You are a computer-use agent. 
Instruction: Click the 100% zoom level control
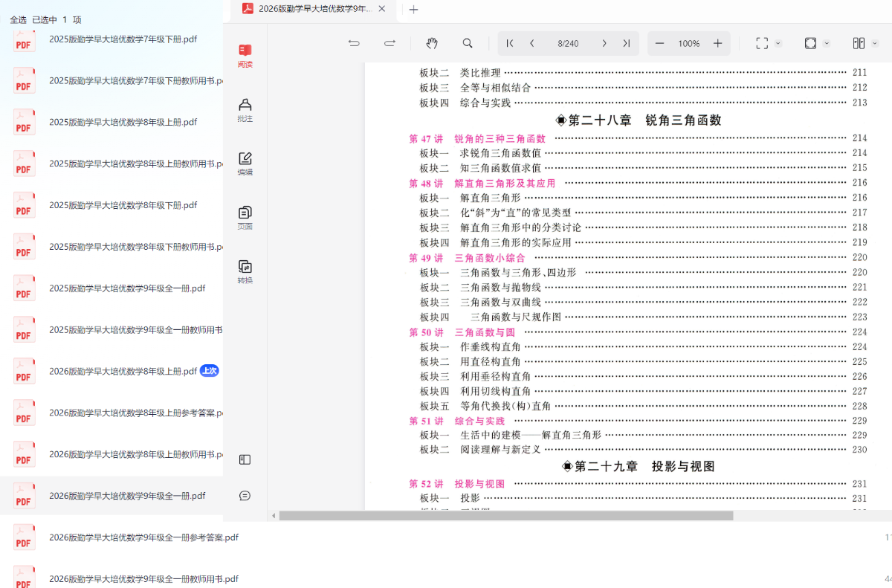(x=688, y=43)
